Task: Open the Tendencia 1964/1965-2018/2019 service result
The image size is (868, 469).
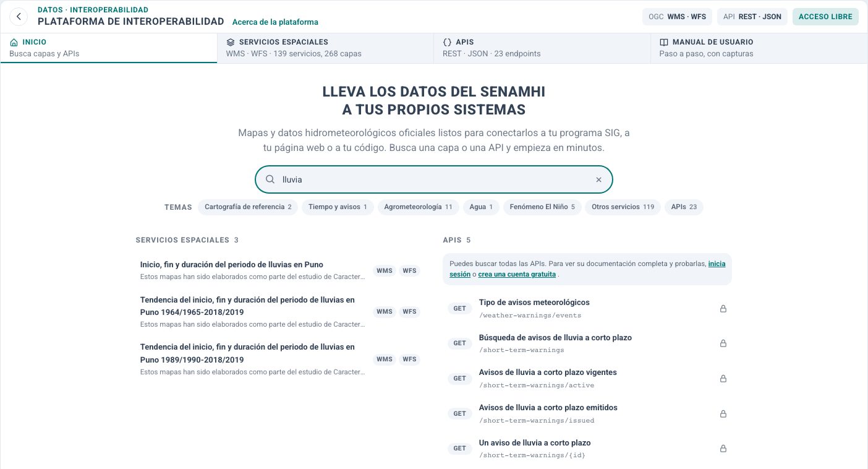Action: [280, 311]
